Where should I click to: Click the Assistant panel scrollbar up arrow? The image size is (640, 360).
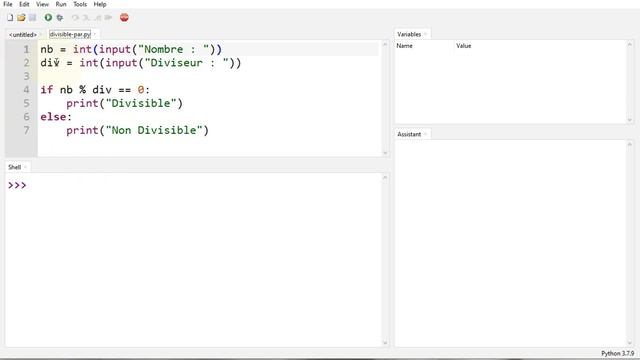[629, 144]
